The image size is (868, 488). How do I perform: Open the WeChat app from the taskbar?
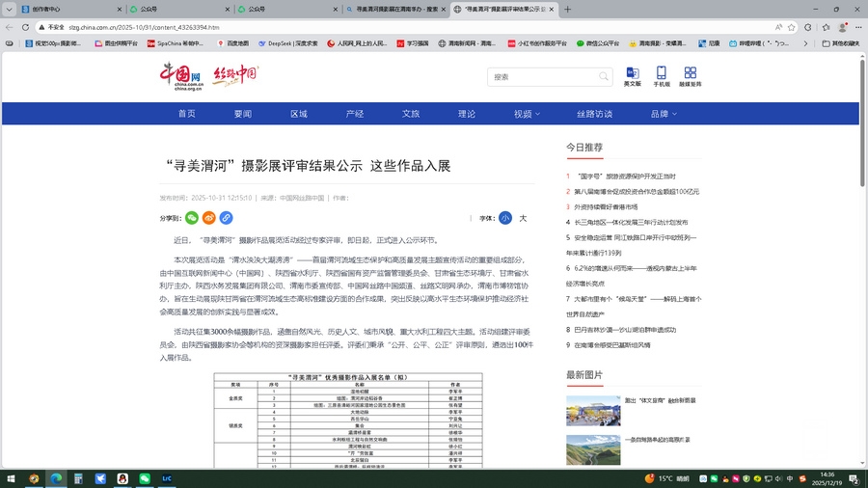[145, 477]
